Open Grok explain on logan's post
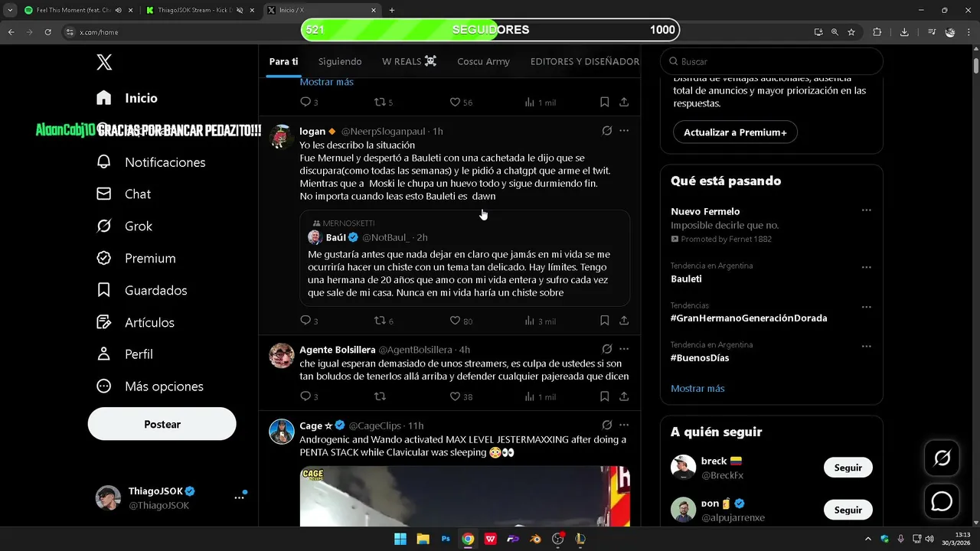980x551 pixels. tap(607, 131)
